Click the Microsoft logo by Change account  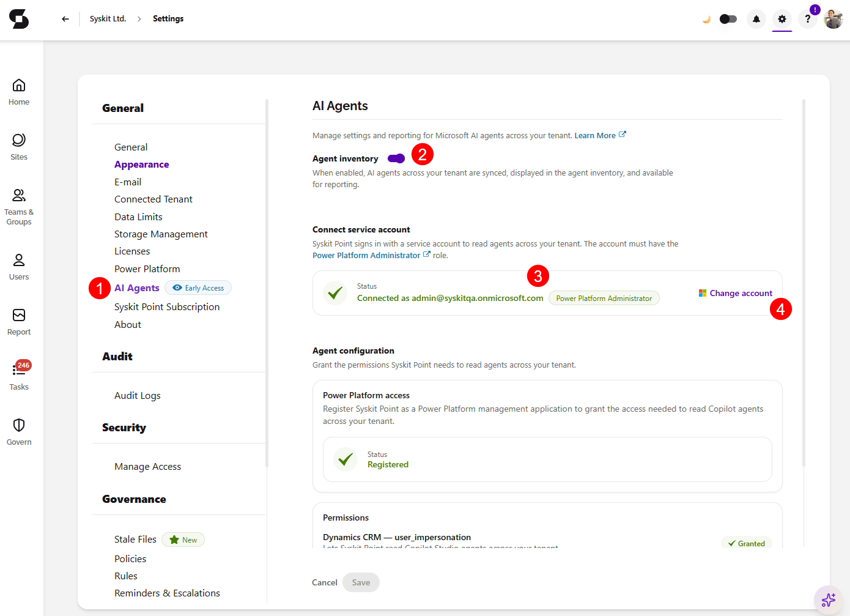pyautogui.click(x=703, y=293)
